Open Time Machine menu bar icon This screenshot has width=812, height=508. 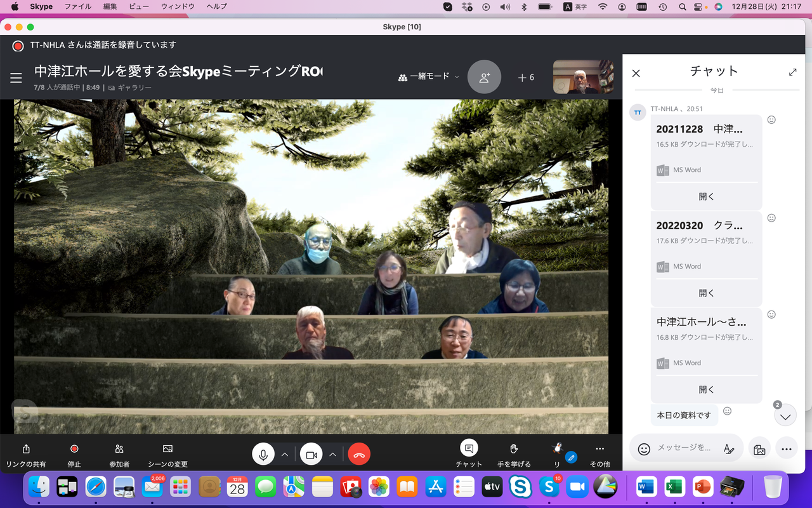(662, 7)
